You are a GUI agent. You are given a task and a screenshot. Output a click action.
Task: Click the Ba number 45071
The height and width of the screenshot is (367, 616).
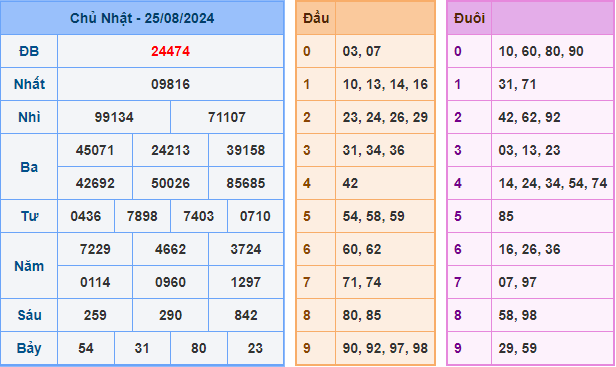pos(95,150)
